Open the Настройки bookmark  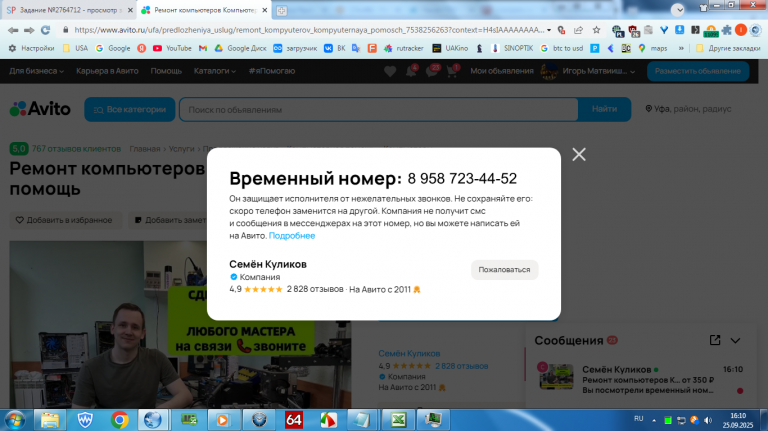pyautogui.click(x=31, y=48)
